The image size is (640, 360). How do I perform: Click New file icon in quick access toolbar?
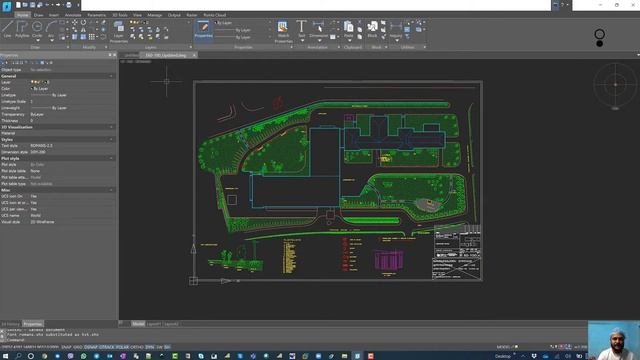pyautogui.click(x=18, y=5)
